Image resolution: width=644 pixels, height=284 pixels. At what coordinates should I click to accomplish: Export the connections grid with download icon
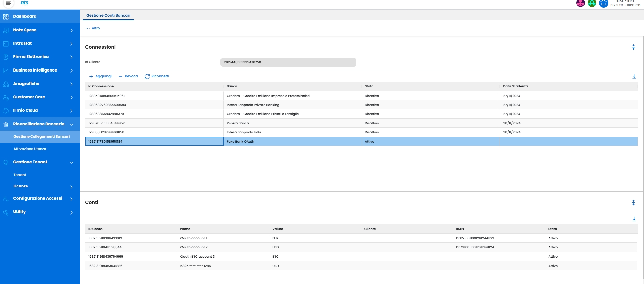634,77
